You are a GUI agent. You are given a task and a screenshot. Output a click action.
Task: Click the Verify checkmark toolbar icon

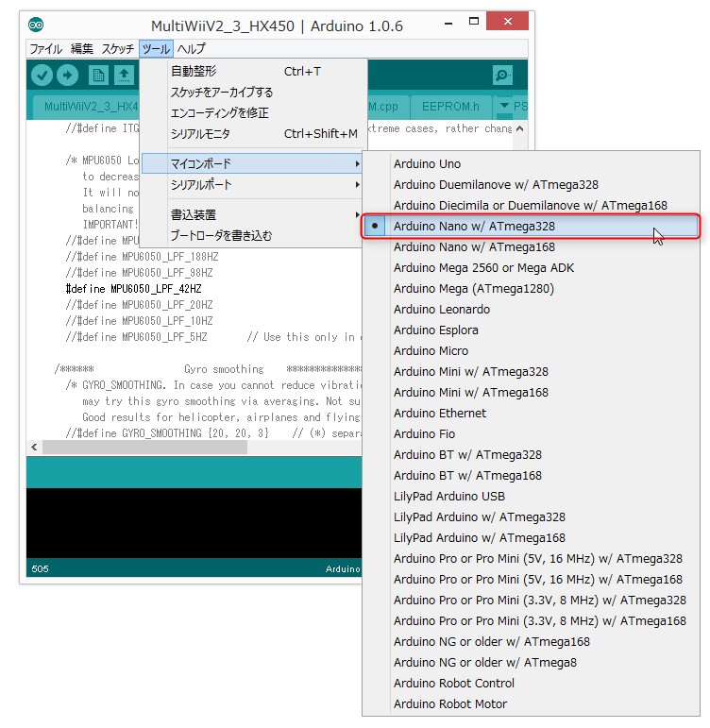coord(42,76)
